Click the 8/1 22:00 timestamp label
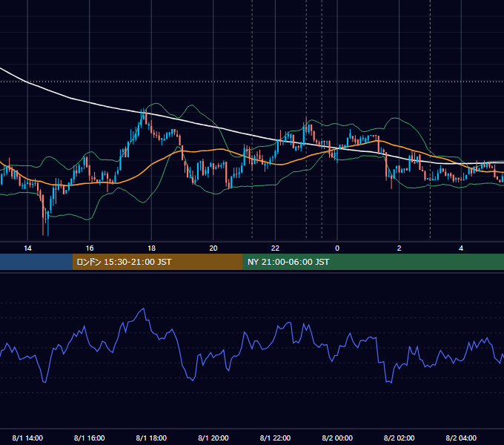The height and width of the screenshot is (445, 504). pos(275,438)
